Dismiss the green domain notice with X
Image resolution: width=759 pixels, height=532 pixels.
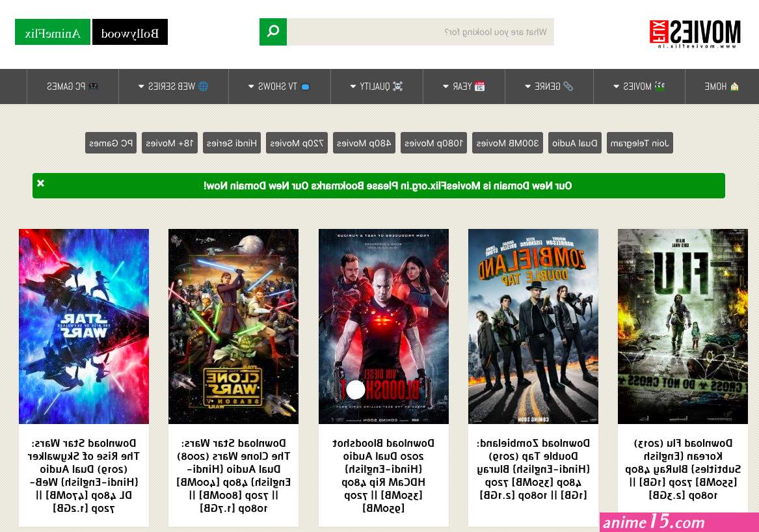pos(41,183)
